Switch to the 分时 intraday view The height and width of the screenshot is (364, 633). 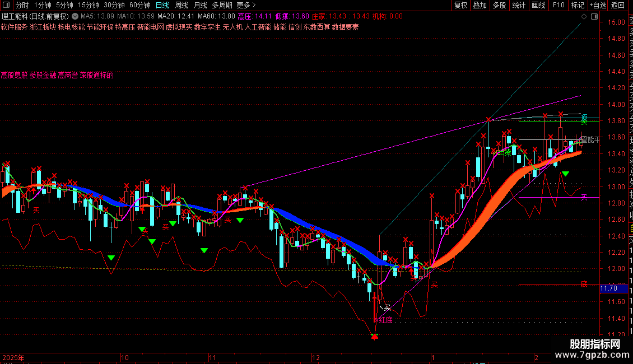(x=22, y=5)
